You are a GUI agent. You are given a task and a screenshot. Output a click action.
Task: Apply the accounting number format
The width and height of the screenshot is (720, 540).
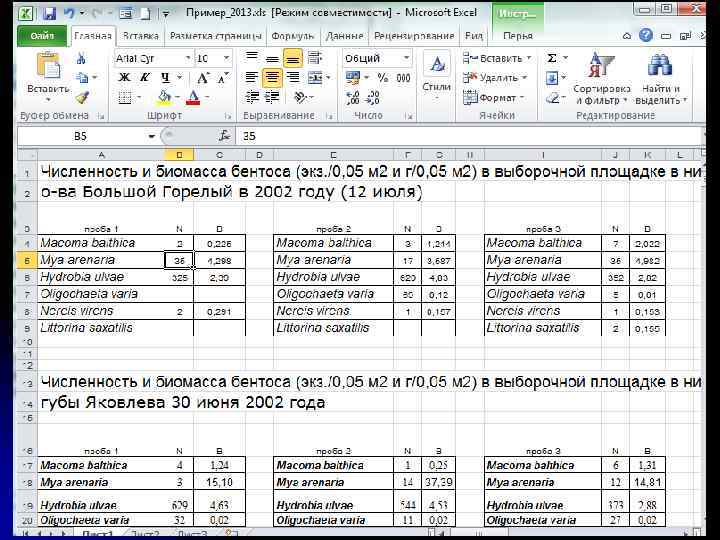coord(353,78)
